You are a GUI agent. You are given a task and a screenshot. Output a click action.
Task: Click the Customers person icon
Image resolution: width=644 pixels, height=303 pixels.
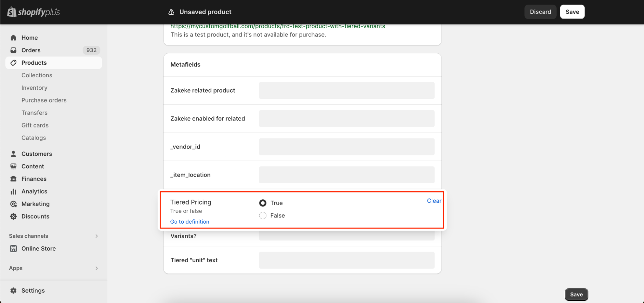coord(14,154)
